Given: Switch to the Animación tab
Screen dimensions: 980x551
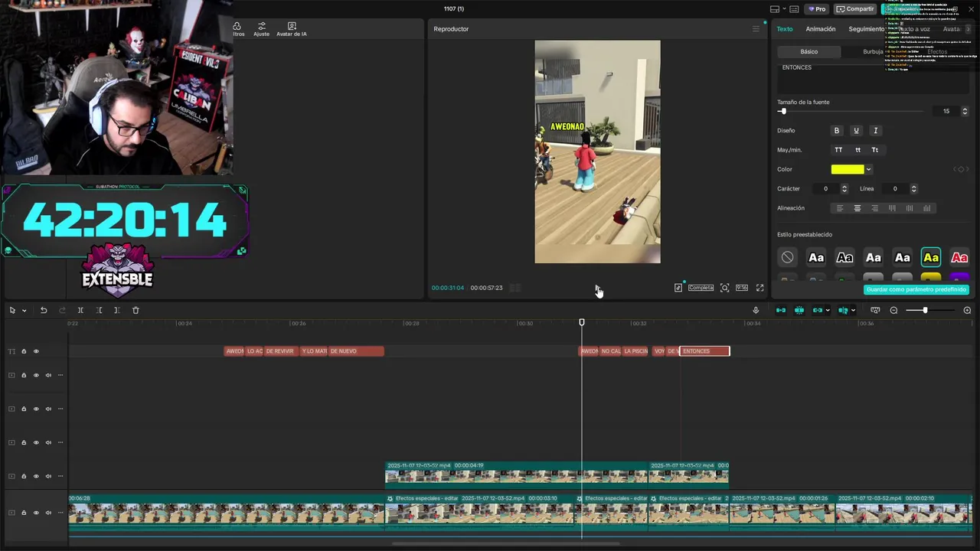Looking at the screenshot, I should click(x=821, y=29).
